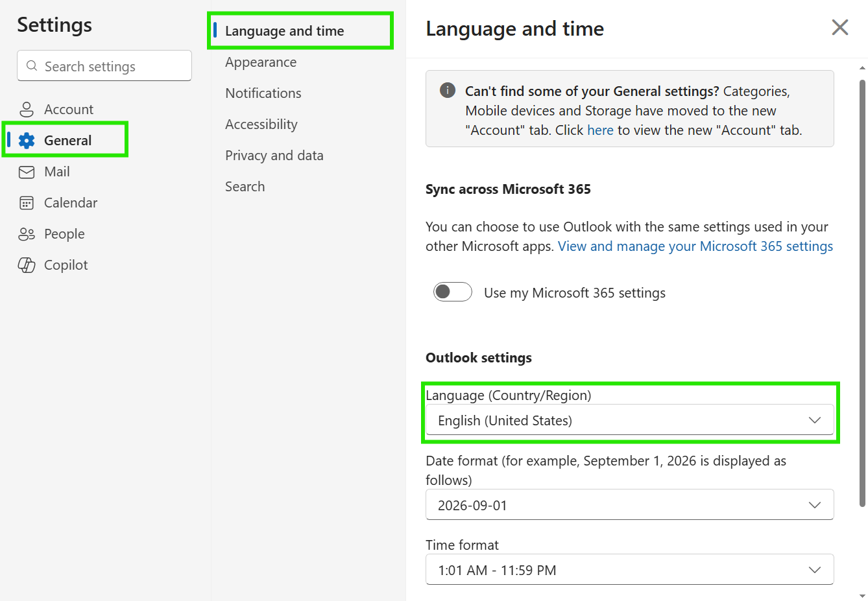This screenshot has width=868, height=601.
Task: Open the Mail envelope icon
Action: pos(27,172)
